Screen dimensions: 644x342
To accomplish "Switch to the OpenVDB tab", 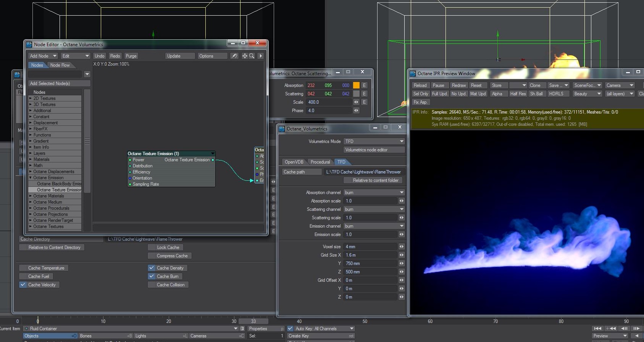I will tap(294, 162).
